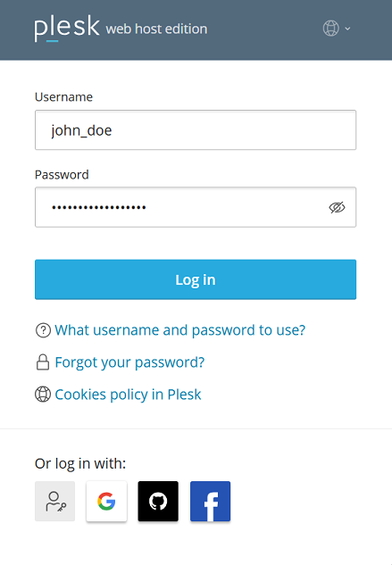Click the blue Log in button
This screenshot has height=565, width=392.
[x=196, y=279]
